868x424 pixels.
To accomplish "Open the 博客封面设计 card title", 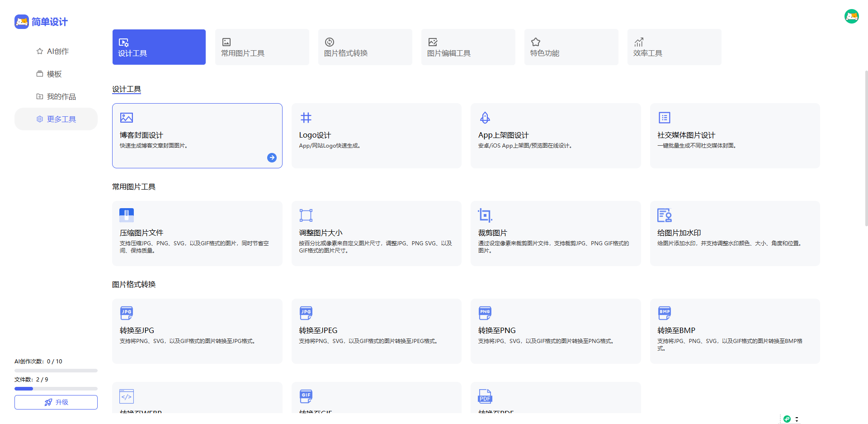I will click(x=141, y=135).
